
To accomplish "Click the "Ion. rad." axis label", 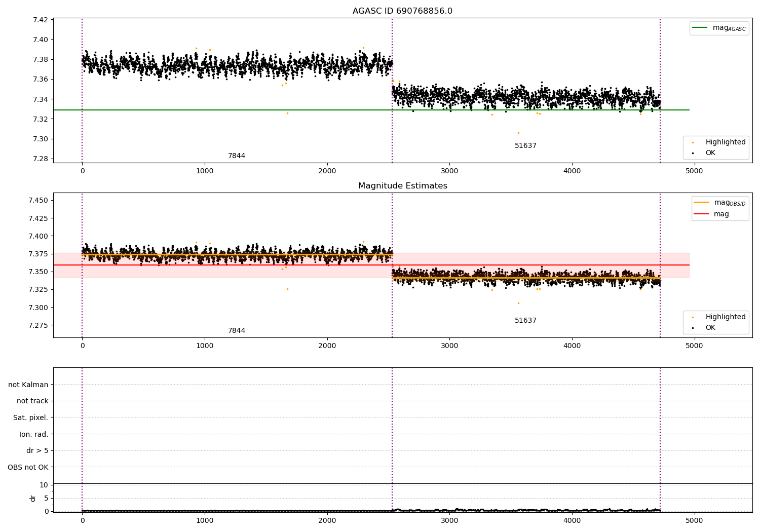I will coord(34,435).
